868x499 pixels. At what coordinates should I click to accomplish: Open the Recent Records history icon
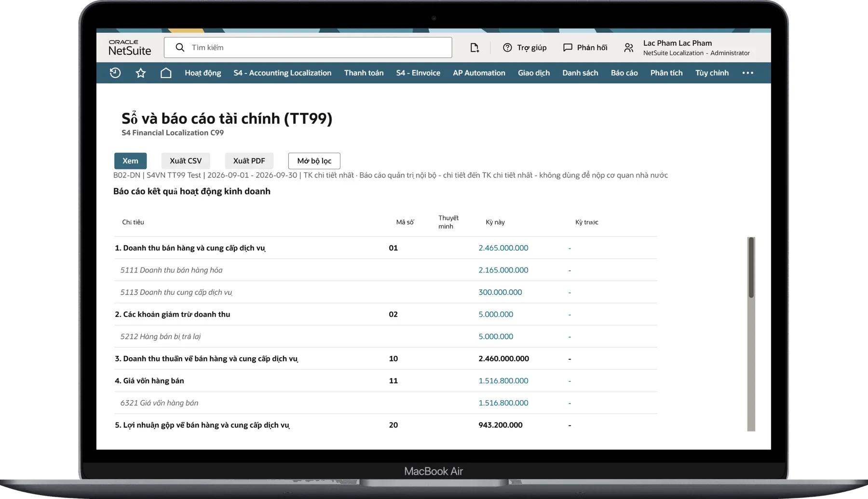115,73
